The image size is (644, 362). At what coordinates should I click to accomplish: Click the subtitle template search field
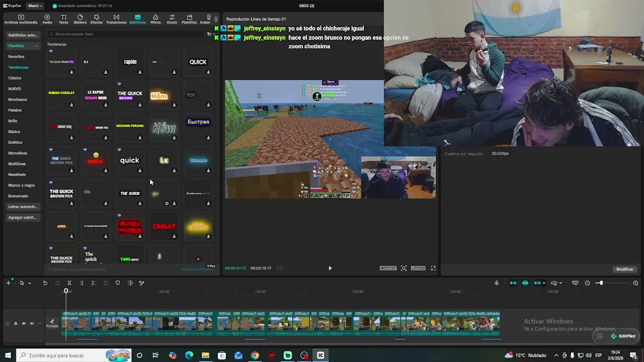126,34
